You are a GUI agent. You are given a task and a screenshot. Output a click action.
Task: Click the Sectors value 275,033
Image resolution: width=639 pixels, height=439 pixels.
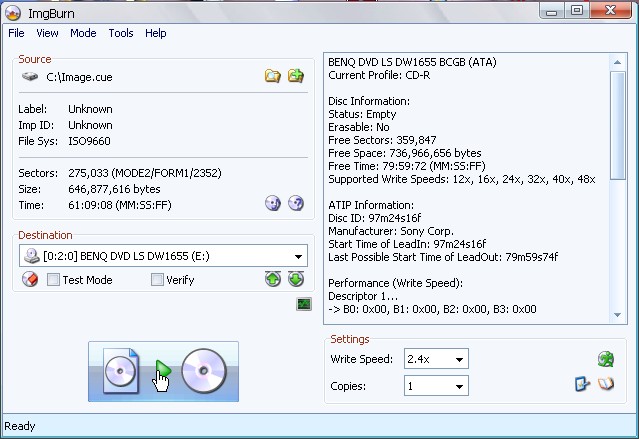click(88, 173)
